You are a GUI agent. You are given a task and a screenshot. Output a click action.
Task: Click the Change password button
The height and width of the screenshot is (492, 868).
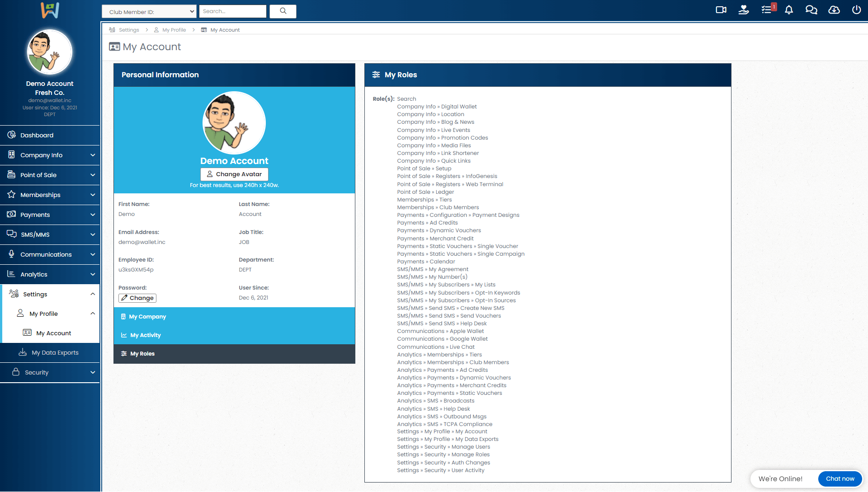pyautogui.click(x=137, y=298)
